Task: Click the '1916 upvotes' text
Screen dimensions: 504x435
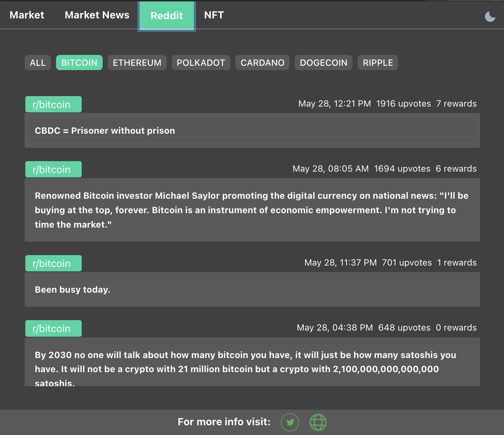Action: (403, 104)
